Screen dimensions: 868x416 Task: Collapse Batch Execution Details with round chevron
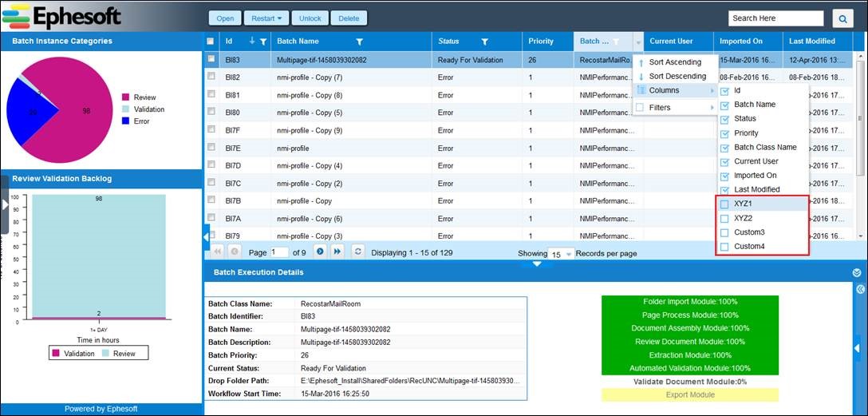tap(858, 272)
